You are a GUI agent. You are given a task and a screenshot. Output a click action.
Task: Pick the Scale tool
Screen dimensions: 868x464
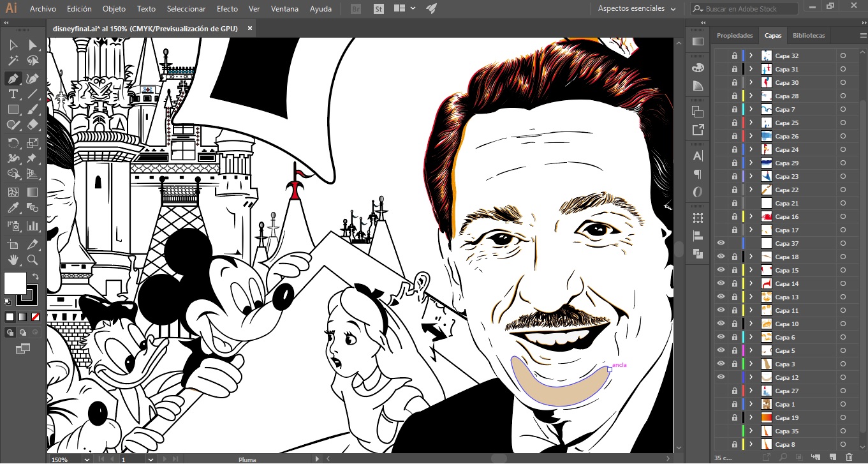tap(33, 143)
